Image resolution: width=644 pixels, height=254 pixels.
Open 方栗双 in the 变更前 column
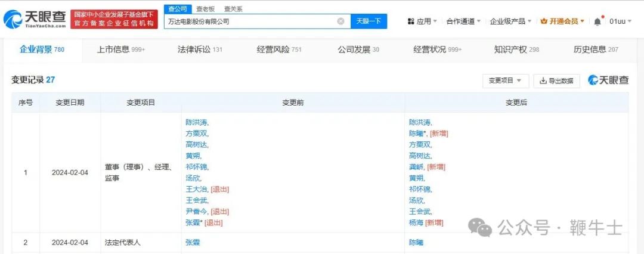pyautogui.click(x=197, y=134)
